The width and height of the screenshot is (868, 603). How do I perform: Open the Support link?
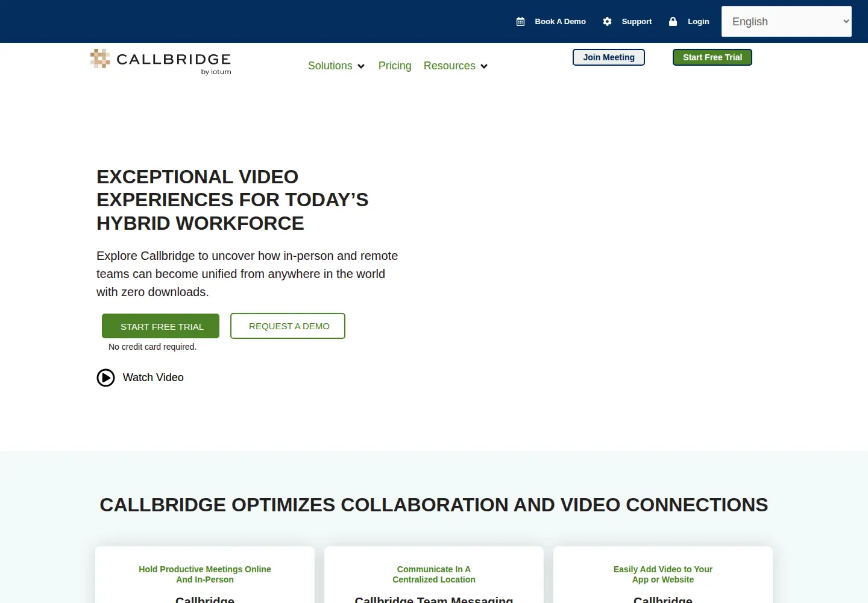click(x=637, y=22)
